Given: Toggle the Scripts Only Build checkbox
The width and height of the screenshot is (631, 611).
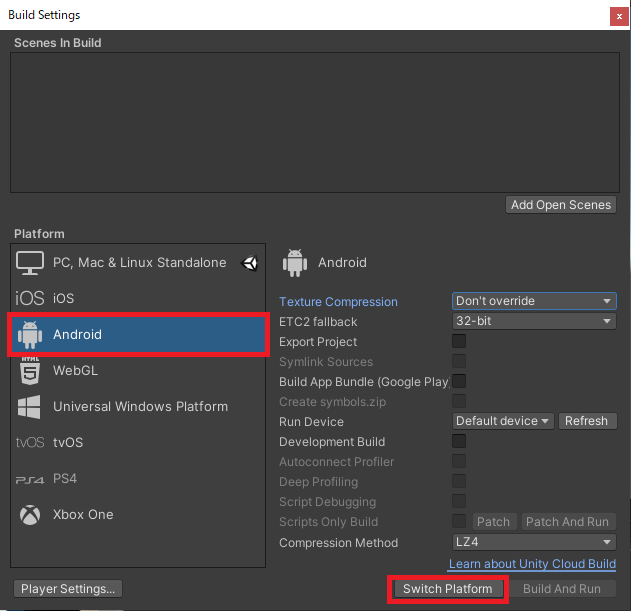Looking at the screenshot, I should pyautogui.click(x=459, y=521).
